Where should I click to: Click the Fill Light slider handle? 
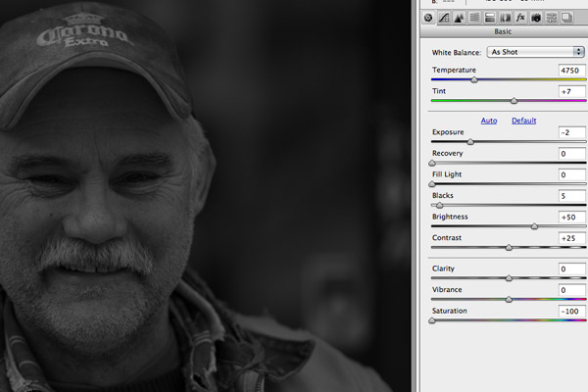[432, 184]
